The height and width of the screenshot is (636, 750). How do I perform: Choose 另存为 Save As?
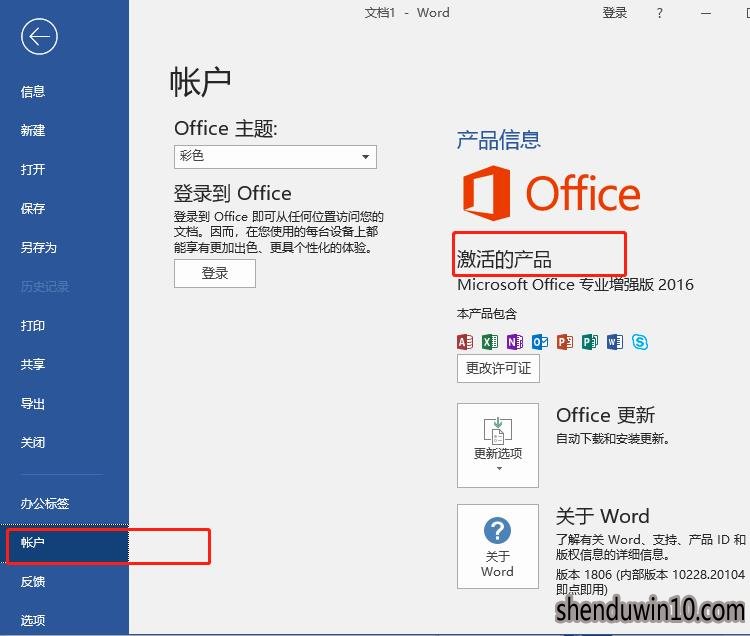click(38, 247)
